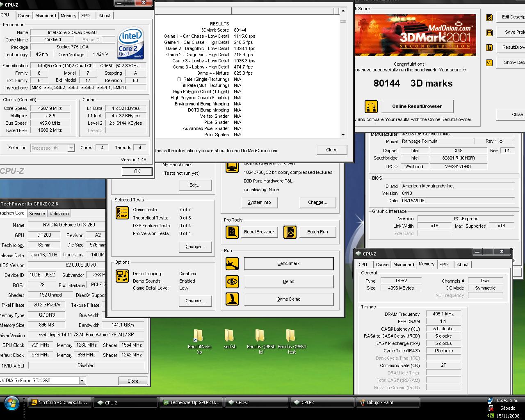Switch to the Validation tab in GPU-Z
525x420 pixels.
click(x=59, y=214)
